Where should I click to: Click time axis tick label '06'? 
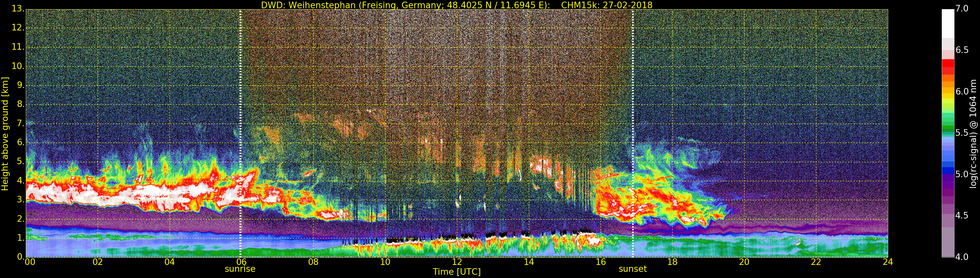pyautogui.click(x=241, y=262)
